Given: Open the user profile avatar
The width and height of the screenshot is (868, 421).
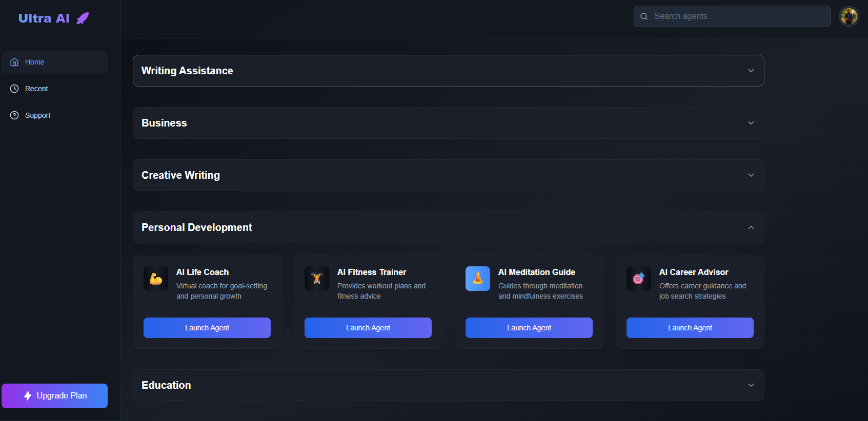Looking at the screenshot, I should click(x=849, y=16).
